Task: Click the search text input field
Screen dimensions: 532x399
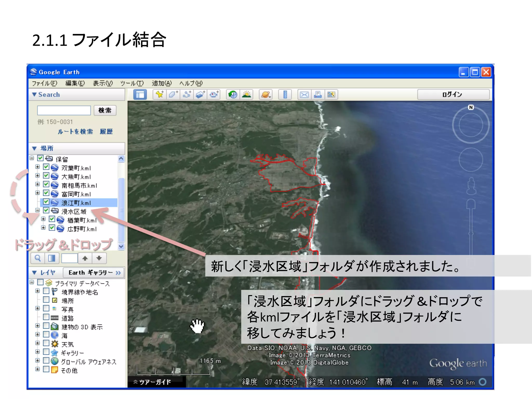Action: pyautogui.click(x=64, y=110)
